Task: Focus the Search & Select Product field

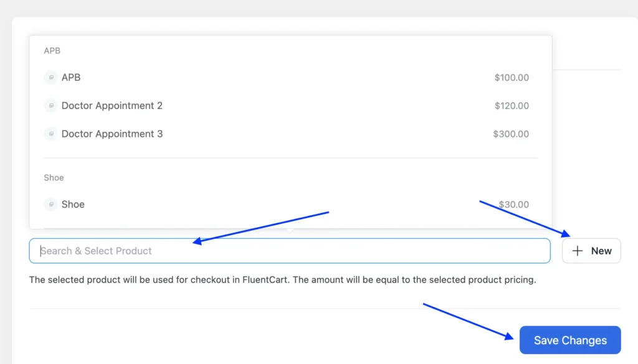Action: point(290,251)
